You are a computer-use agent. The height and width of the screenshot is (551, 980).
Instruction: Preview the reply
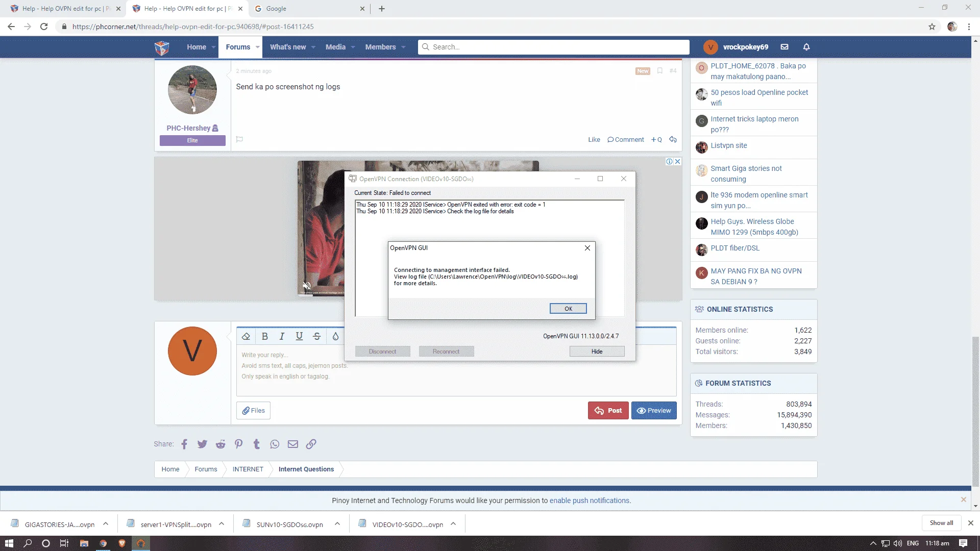tap(654, 411)
